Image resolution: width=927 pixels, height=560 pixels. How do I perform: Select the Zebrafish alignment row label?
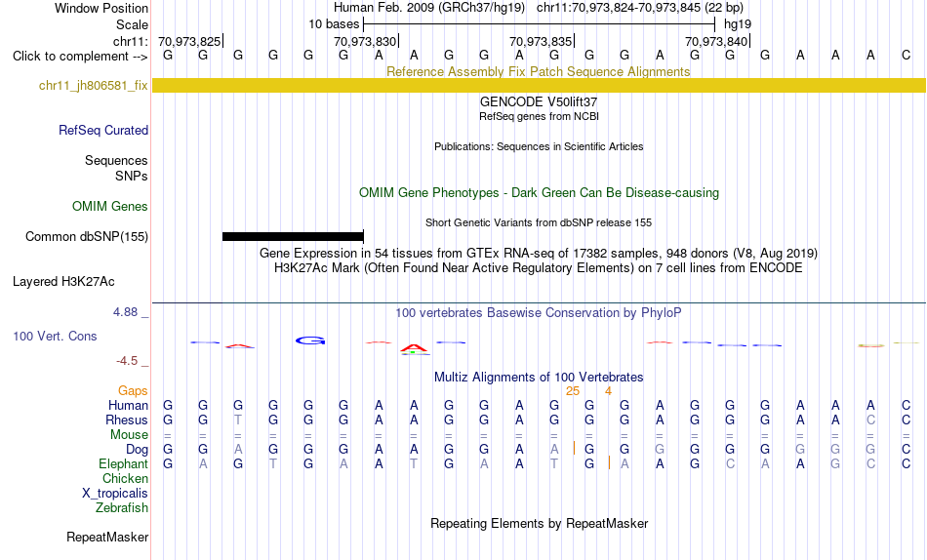[122, 508]
